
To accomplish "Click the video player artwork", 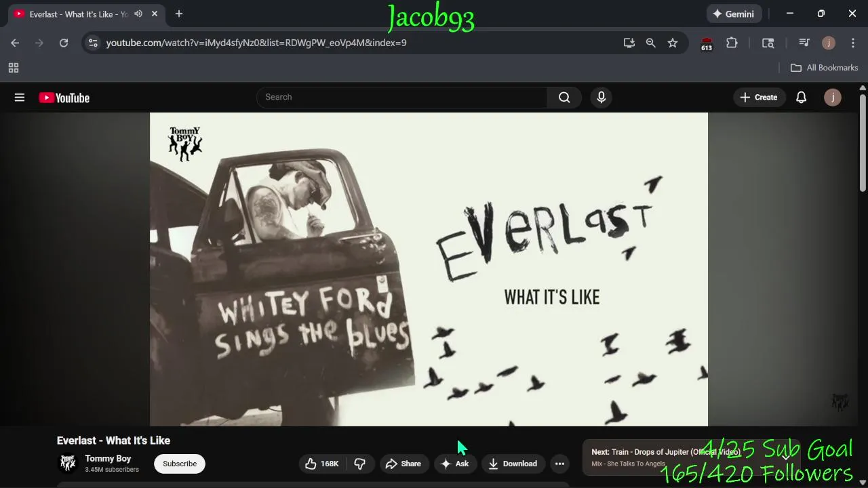I will click(429, 269).
